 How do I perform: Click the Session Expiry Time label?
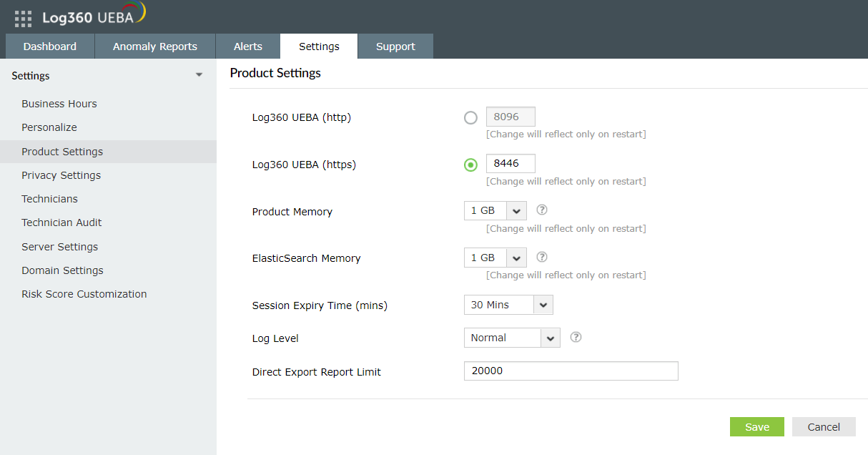pyautogui.click(x=320, y=305)
